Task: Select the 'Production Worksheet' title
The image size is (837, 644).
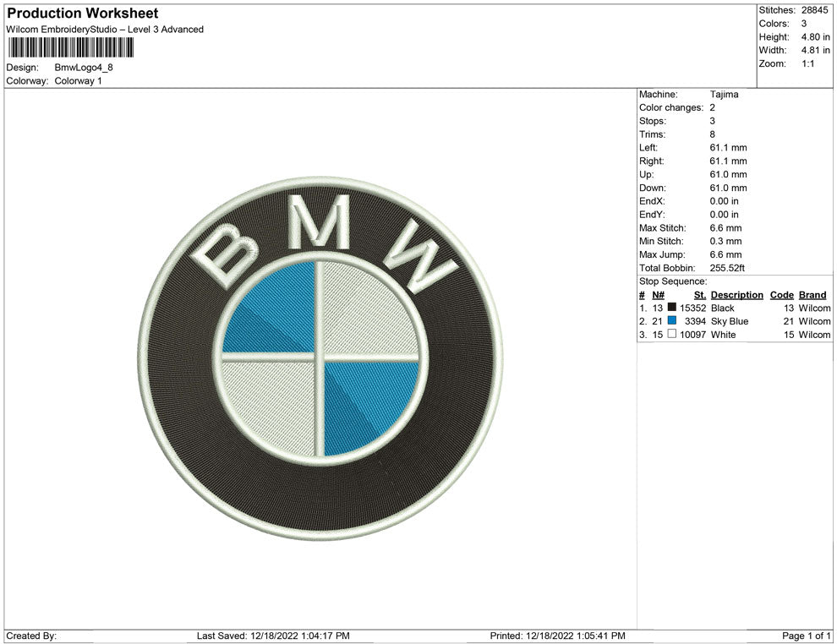Action: click(x=83, y=14)
